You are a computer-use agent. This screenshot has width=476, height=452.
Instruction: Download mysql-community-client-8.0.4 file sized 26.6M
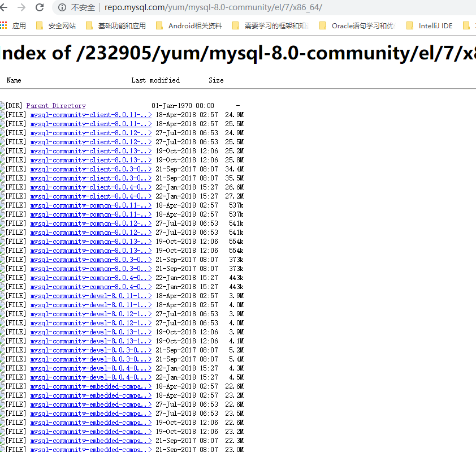pyautogui.click(x=91, y=187)
